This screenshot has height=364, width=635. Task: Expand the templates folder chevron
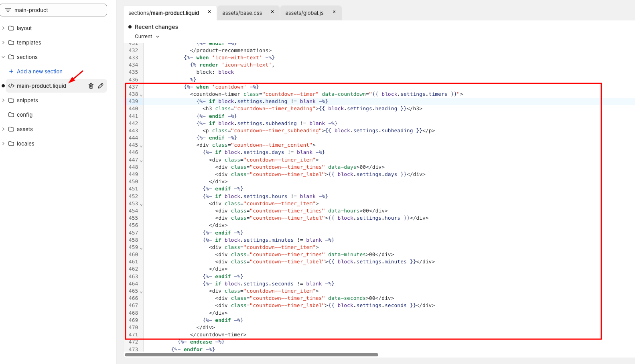(x=3, y=42)
